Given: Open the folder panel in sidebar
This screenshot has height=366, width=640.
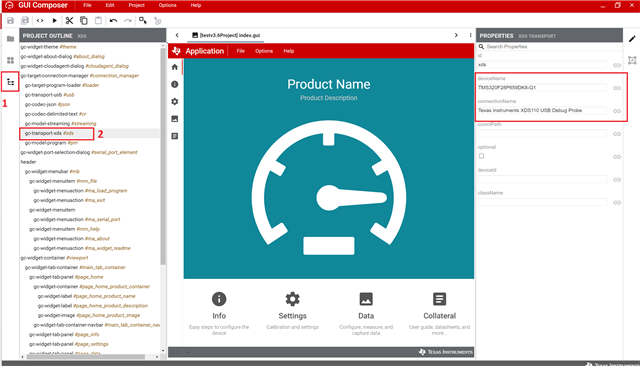Looking at the screenshot, I should 11,39.
